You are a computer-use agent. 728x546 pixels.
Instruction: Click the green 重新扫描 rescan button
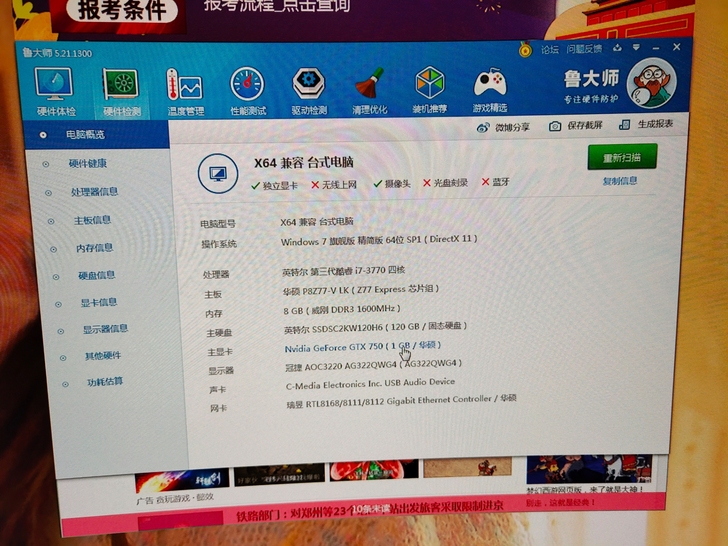[622, 157]
